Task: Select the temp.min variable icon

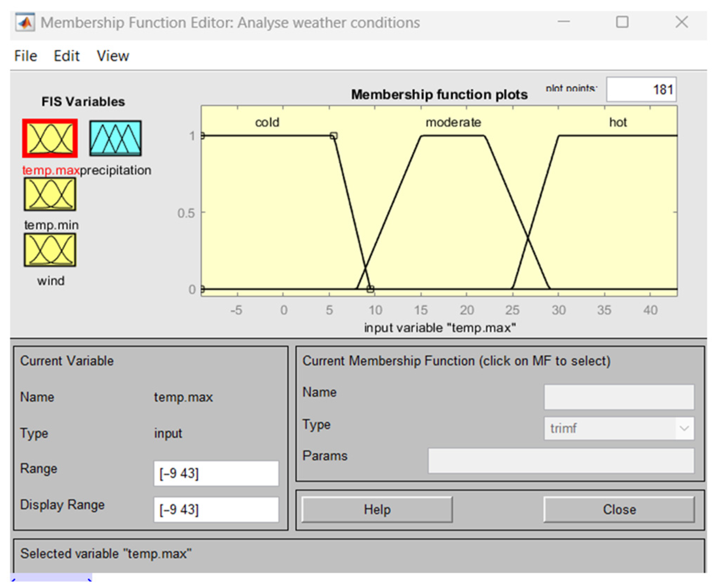Action: point(50,194)
